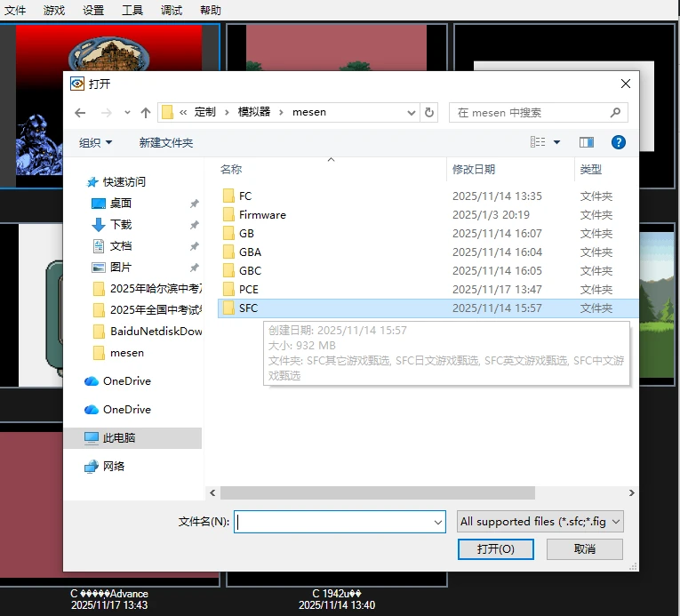Click the horizontal scrollbar right arrow
The width and height of the screenshot is (680, 616).
pos(631,492)
